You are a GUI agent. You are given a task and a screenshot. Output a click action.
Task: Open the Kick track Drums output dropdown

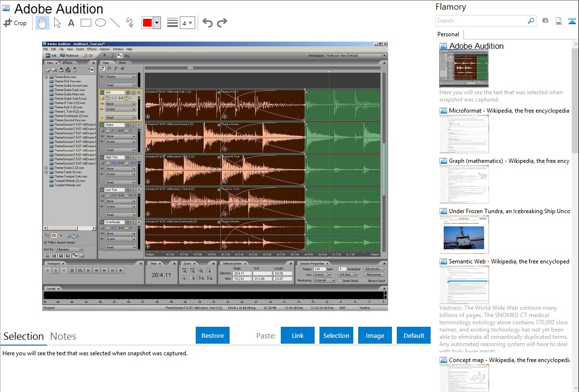click(121, 109)
